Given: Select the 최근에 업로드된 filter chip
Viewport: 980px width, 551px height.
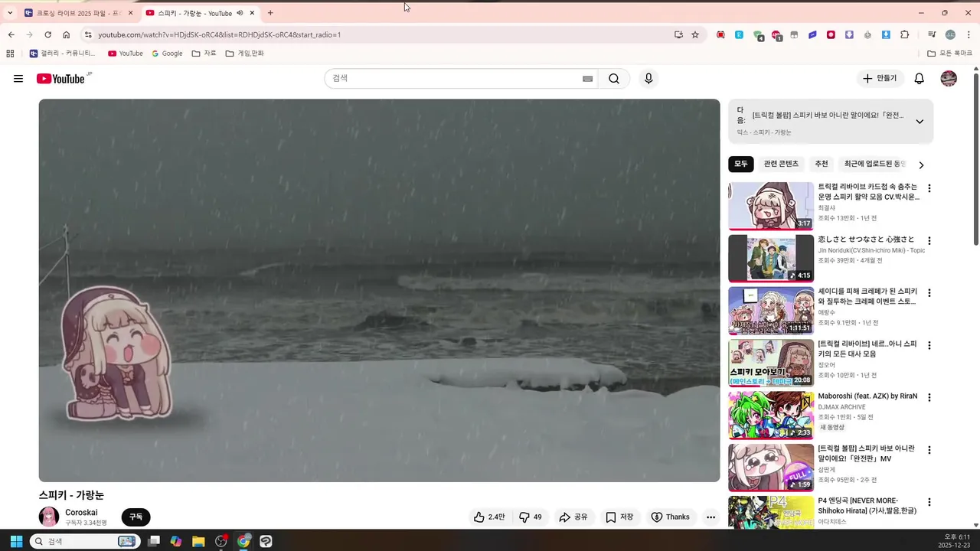Looking at the screenshot, I should (x=874, y=164).
